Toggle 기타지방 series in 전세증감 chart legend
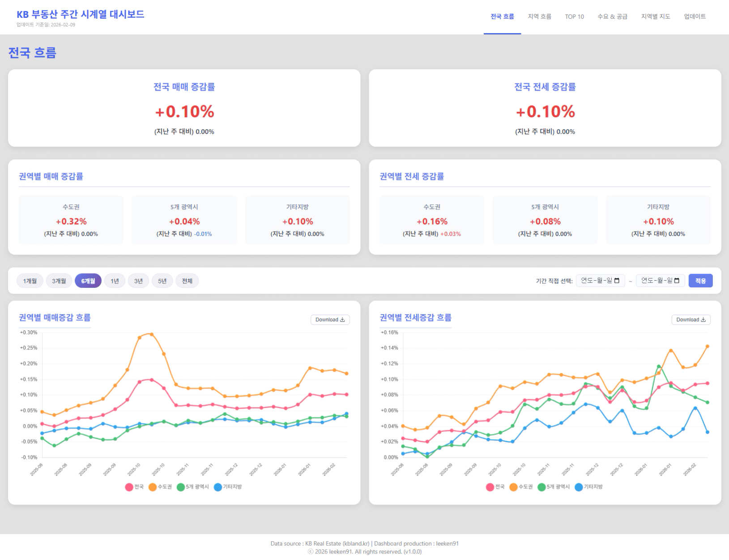This screenshot has width=729, height=560. tap(588, 487)
